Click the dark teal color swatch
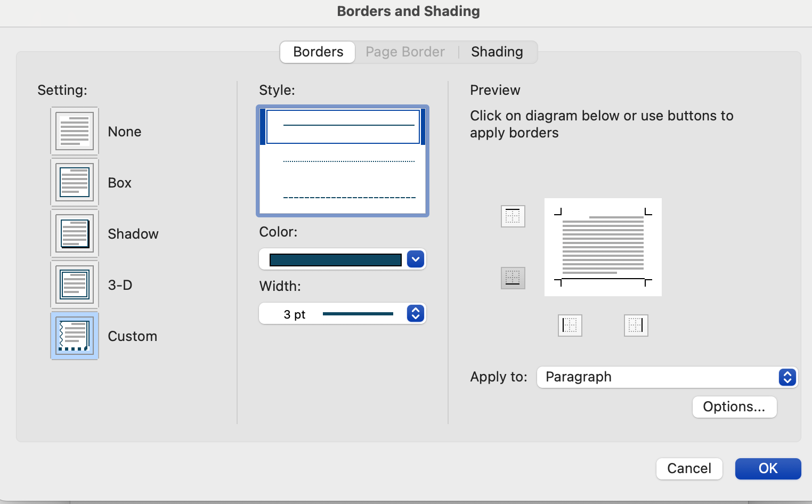The image size is (812, 504). [x=336, y=260]
